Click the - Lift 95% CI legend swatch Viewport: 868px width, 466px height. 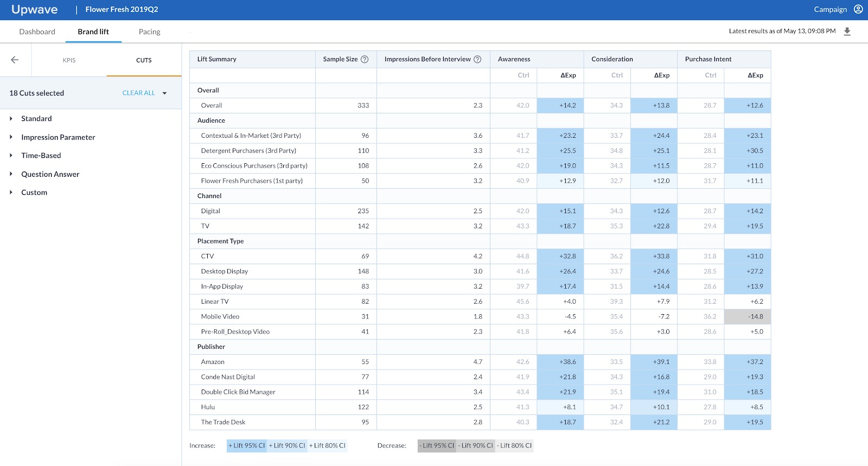[437, 445]
